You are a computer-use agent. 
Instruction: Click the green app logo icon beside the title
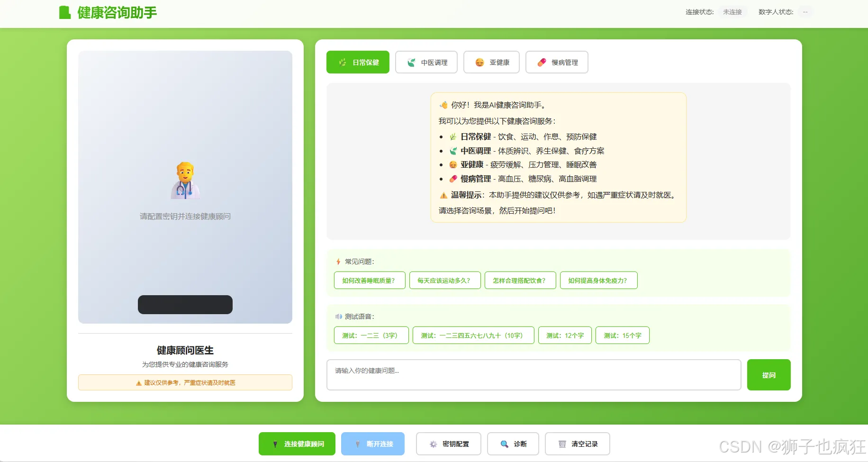click(x=65, y=12)
